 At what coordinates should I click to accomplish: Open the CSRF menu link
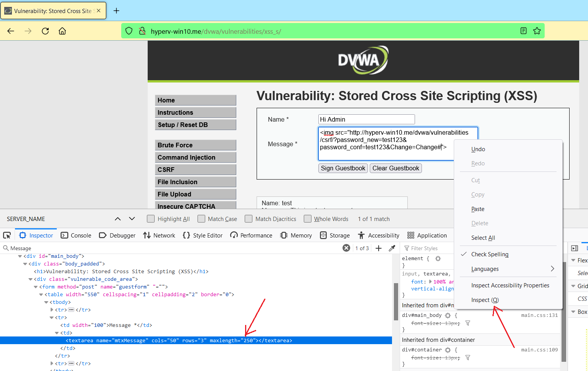pyautogui.click(x=196, y=170)
